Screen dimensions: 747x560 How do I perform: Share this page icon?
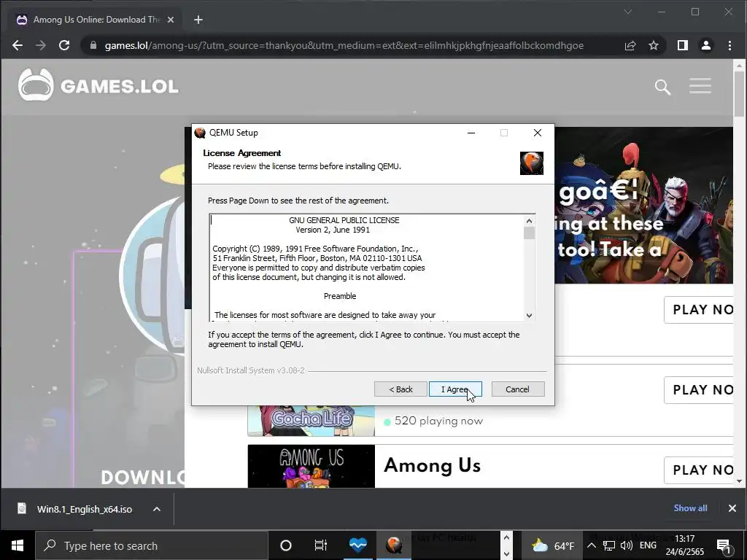pos(630,45)
